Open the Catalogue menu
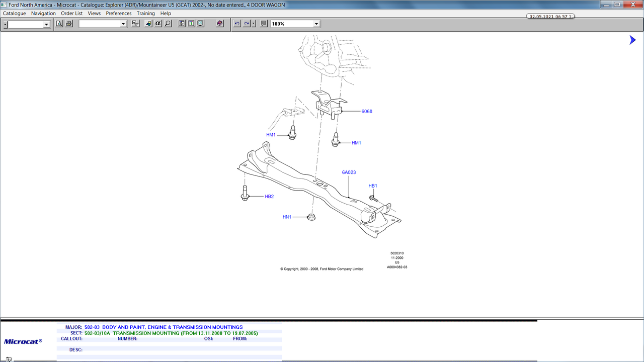 tap(15, 14)
